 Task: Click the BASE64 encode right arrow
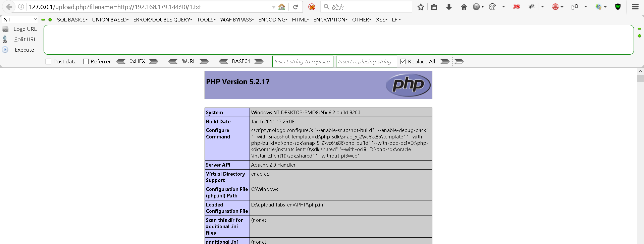[259, 61]
